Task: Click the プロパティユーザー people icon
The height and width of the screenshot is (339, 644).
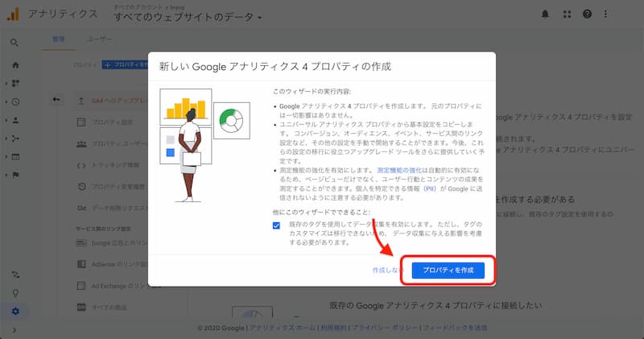Action: click(81, 144)
